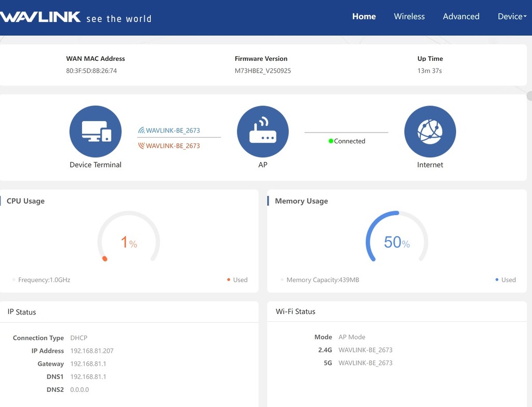This screenshot has height=407, width=532.
Task: Click the WAVLINK logo
Action: tap(41, 17)
